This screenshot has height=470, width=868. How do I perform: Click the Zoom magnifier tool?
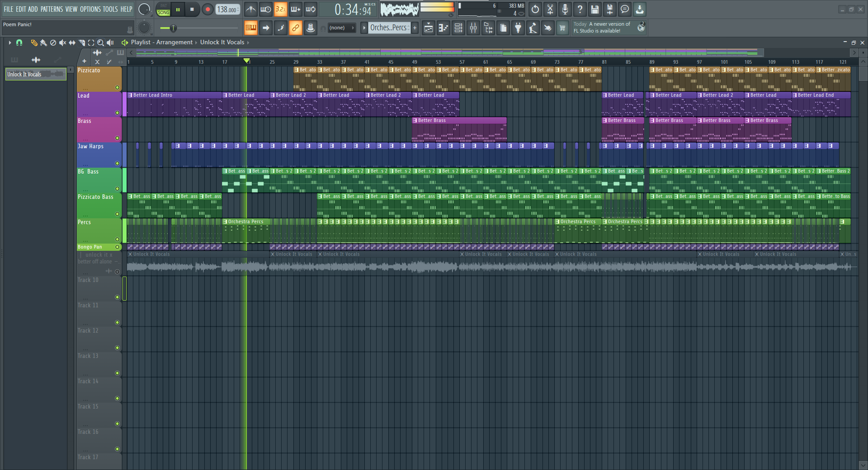(100, 42)
